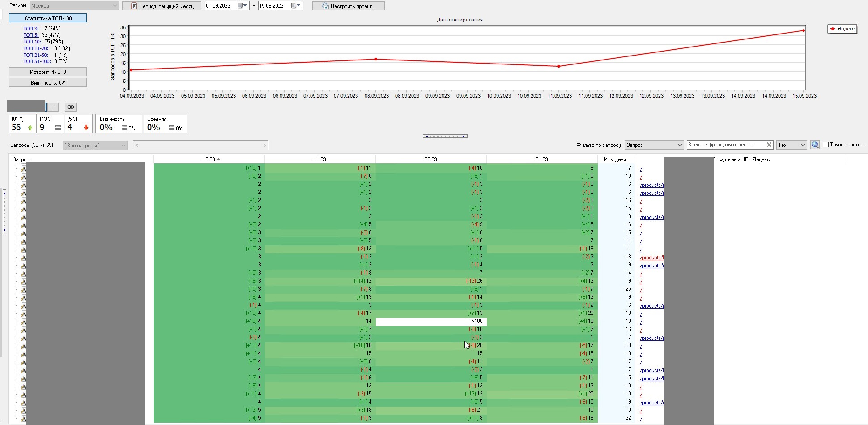
Task: Open the 'Все запросы' group dropdown
Action: 95,145
